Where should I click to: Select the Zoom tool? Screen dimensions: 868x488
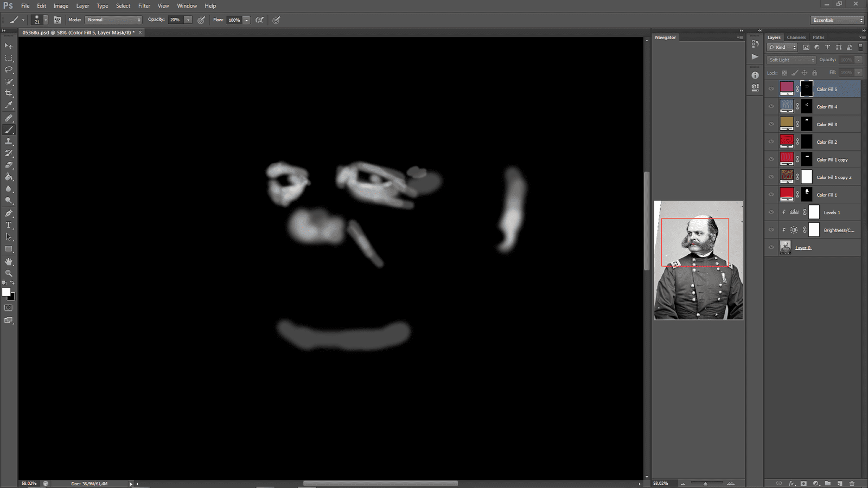coord(9,273)
